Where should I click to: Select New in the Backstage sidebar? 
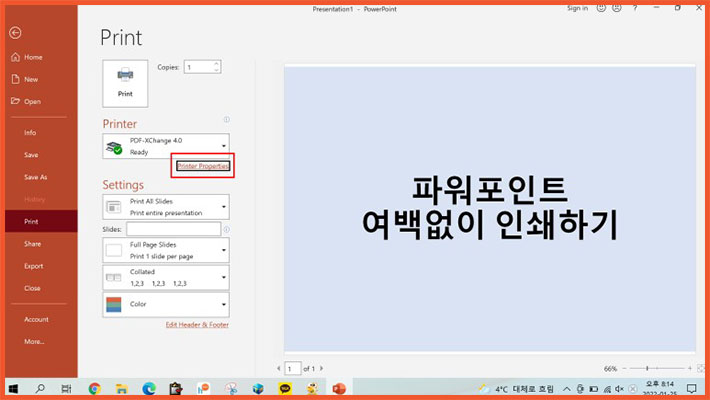pos(41,79)
